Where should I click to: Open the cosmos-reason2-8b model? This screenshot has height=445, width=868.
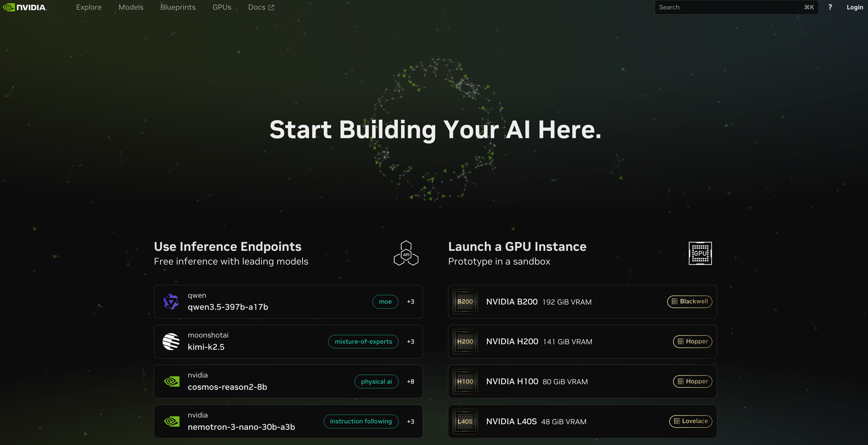click(288, 382)
